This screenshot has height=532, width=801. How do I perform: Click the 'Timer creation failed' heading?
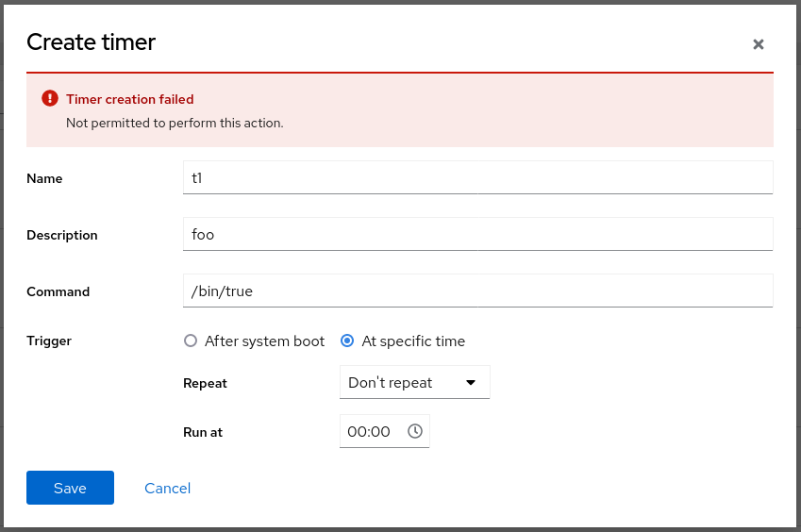coord(130,99)
